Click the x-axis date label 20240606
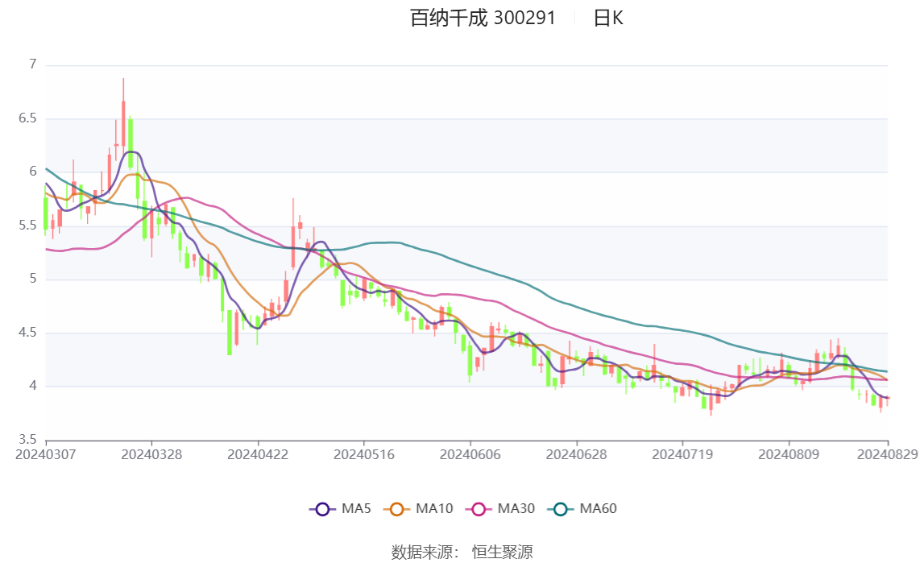 pos(470,454)
